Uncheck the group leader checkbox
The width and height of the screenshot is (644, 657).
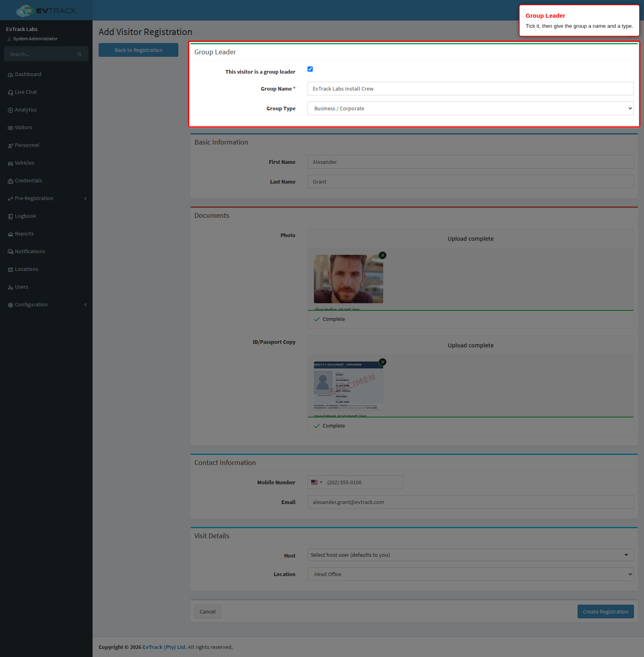pyautogui.click(x=310, y=69)
